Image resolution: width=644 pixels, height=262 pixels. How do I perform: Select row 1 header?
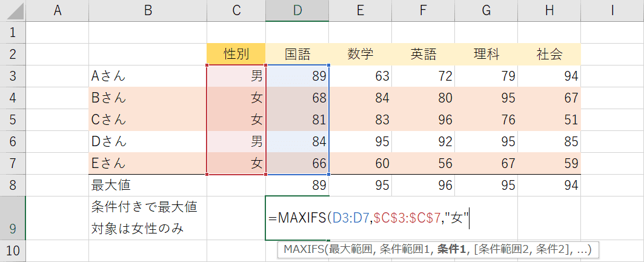[13, 33]
